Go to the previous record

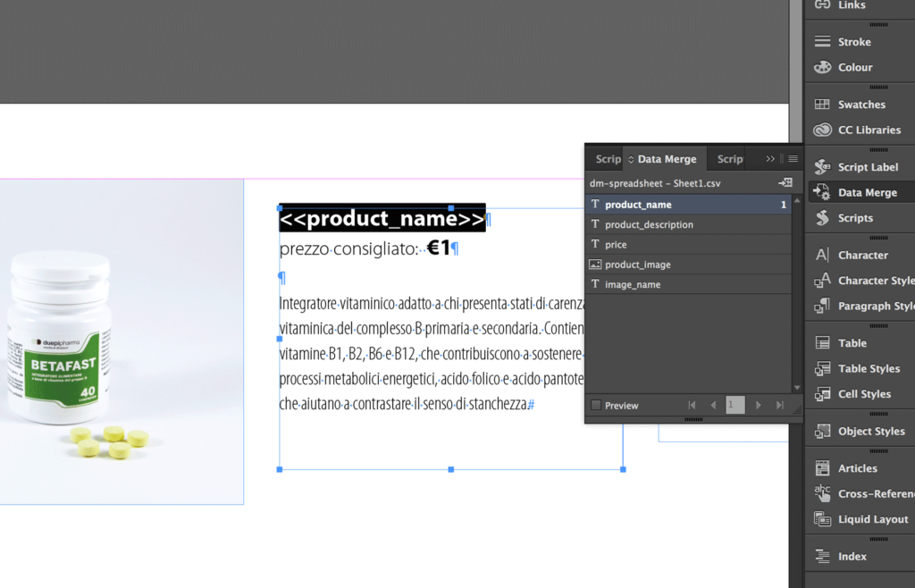712,406
